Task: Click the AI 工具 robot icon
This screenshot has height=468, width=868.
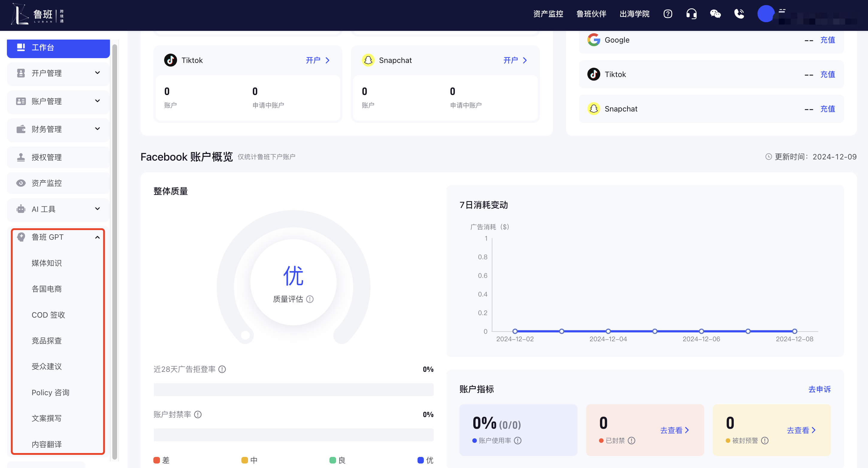Action: pos(21,209)
